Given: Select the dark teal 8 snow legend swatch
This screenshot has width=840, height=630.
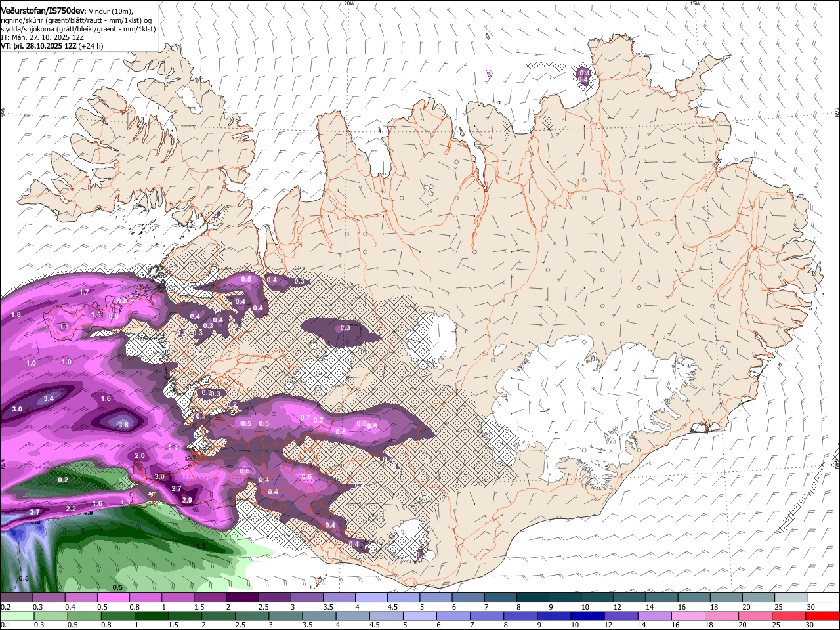Looking at the screenshot, I should pyautogui.click(x=533, y=597).
